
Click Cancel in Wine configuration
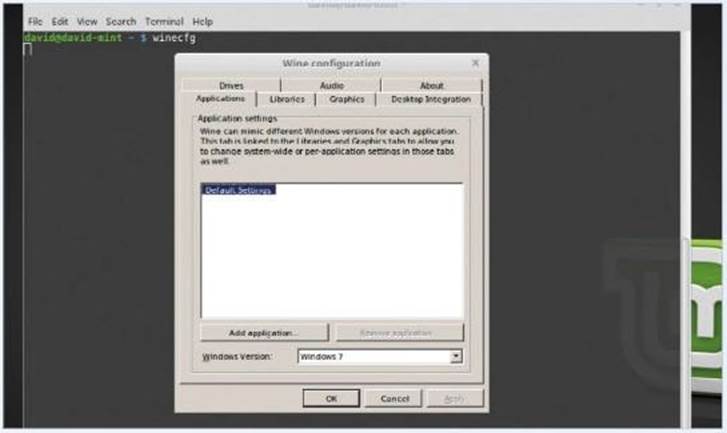coord(394,398)
